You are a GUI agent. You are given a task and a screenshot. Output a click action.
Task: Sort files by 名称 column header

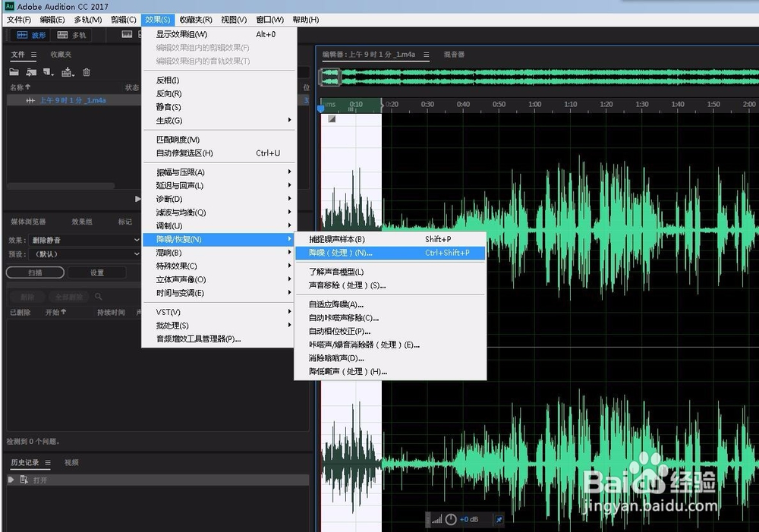pos(20,87)
